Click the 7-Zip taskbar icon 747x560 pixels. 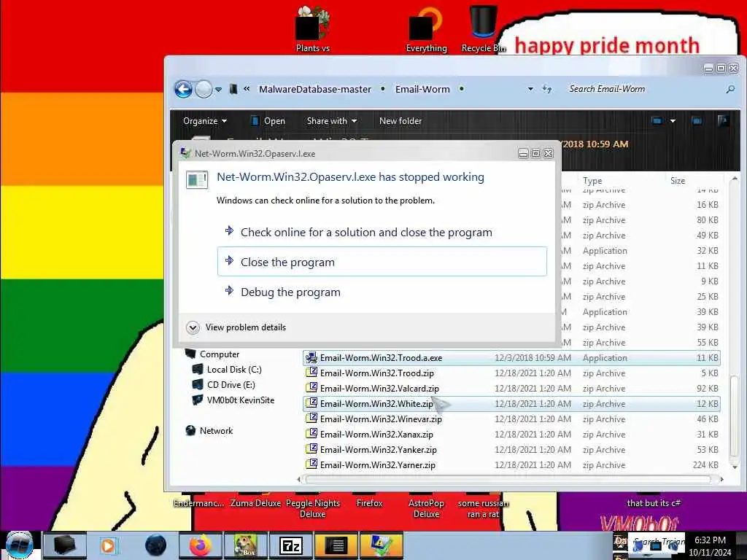coord(292,545)
